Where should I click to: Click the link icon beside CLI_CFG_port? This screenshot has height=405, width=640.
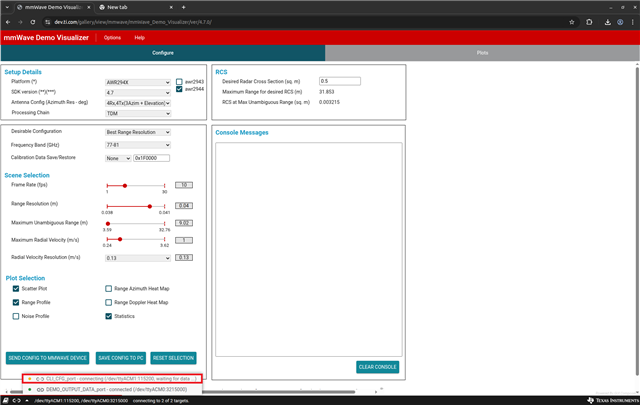40,379
